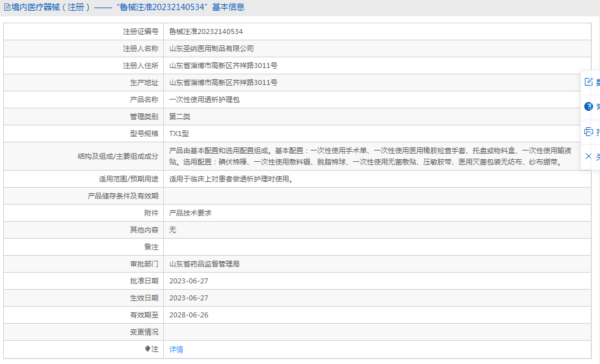Screen dimensions: 600x364
Task: Click the 批准日期 value 2023-06-27
Action: point(188,281)
